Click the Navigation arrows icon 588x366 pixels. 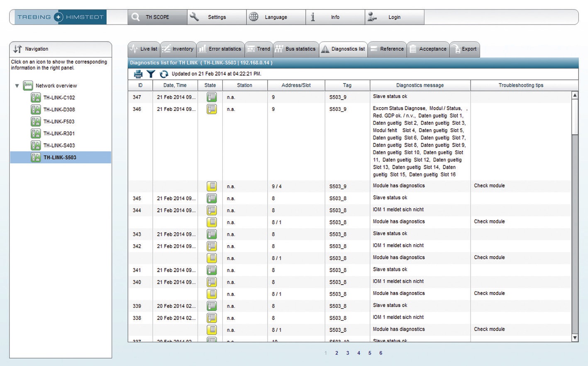17,49
